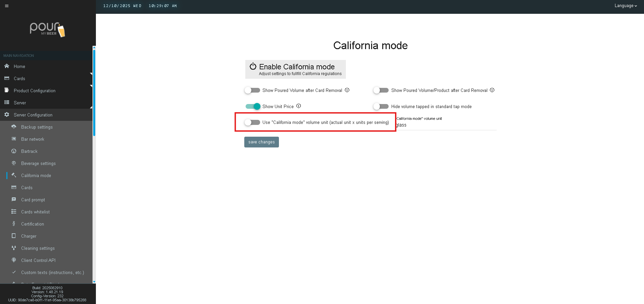
Task: Select Cleaning settings in the sidebar
Action: [38, 248]
